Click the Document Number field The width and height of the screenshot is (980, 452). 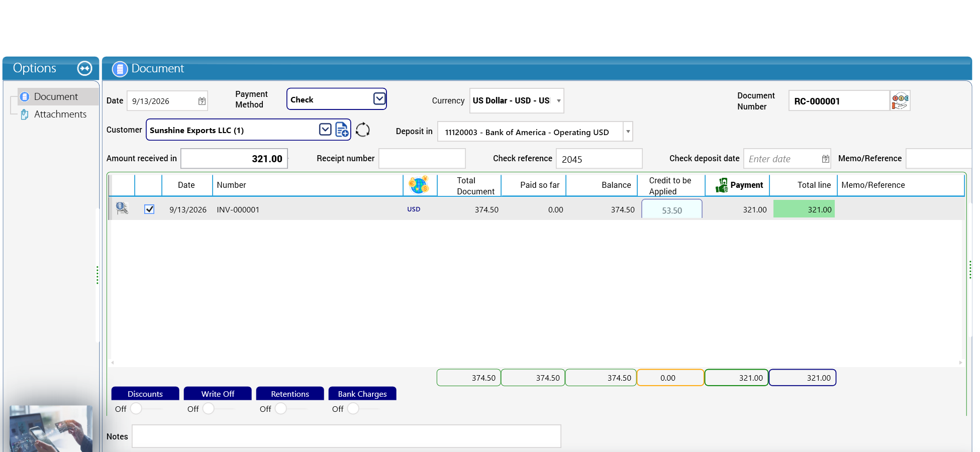(839, 101)
